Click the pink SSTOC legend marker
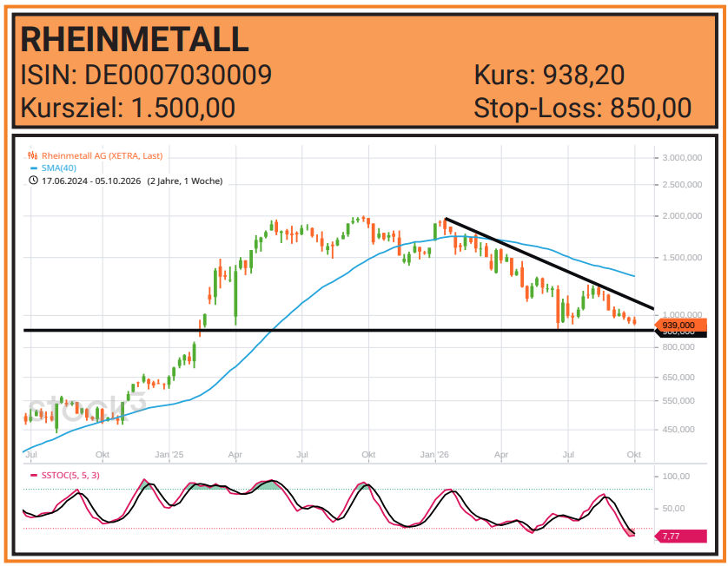This screenshot has width=728, height=566. coord(33,476)
